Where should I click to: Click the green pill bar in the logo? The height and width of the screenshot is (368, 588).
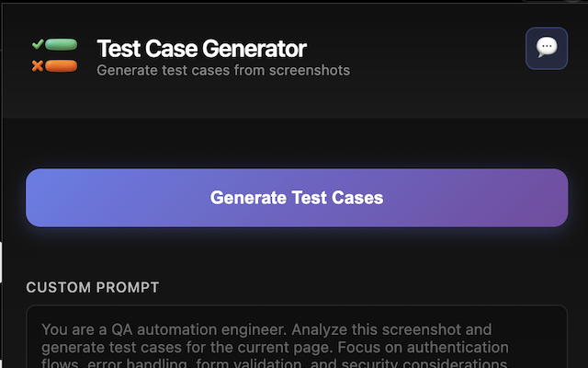click(61, 44)
